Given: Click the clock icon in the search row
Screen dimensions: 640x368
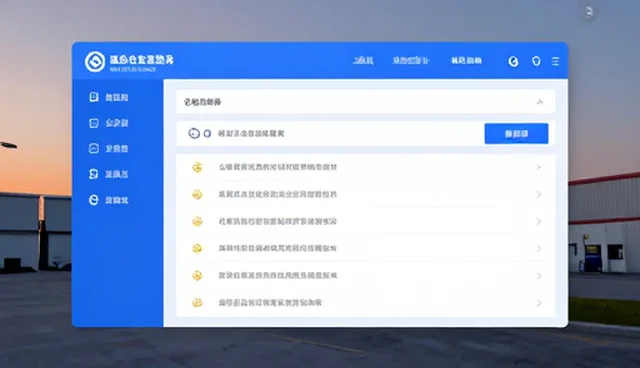Looking at the screenshot, I should pos(194,133).
